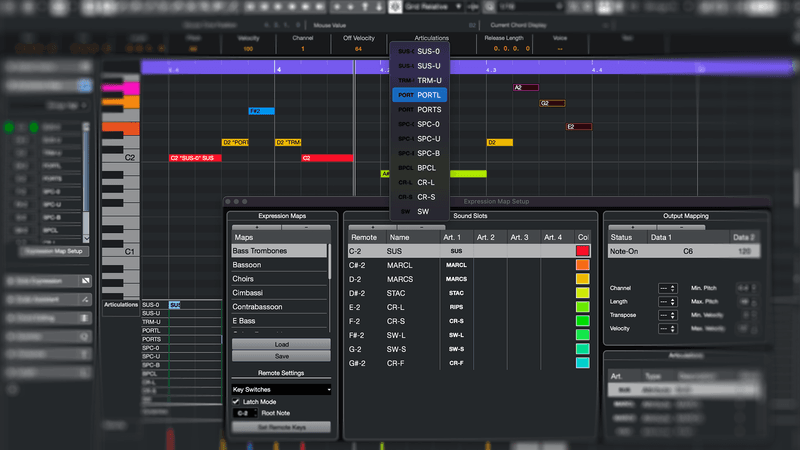Select the red C2 *SUS-0* SUS note
800x450 pixels.
tap(195, 158)
